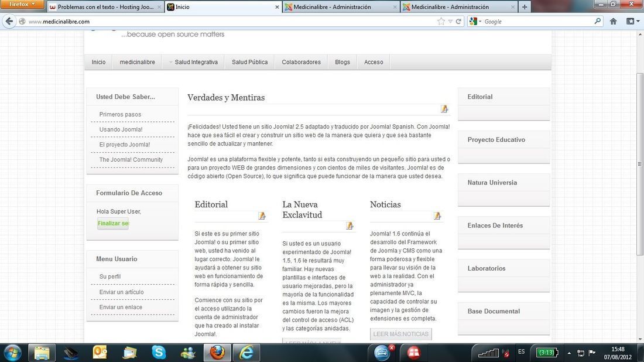Click Verdades y Mentiras article title
644x362 pixels.
tap(226, 97)
